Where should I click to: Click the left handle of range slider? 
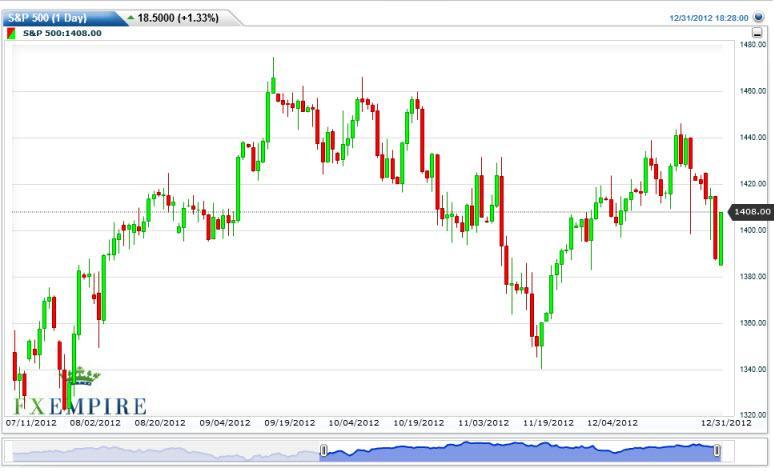pos(324,450)
